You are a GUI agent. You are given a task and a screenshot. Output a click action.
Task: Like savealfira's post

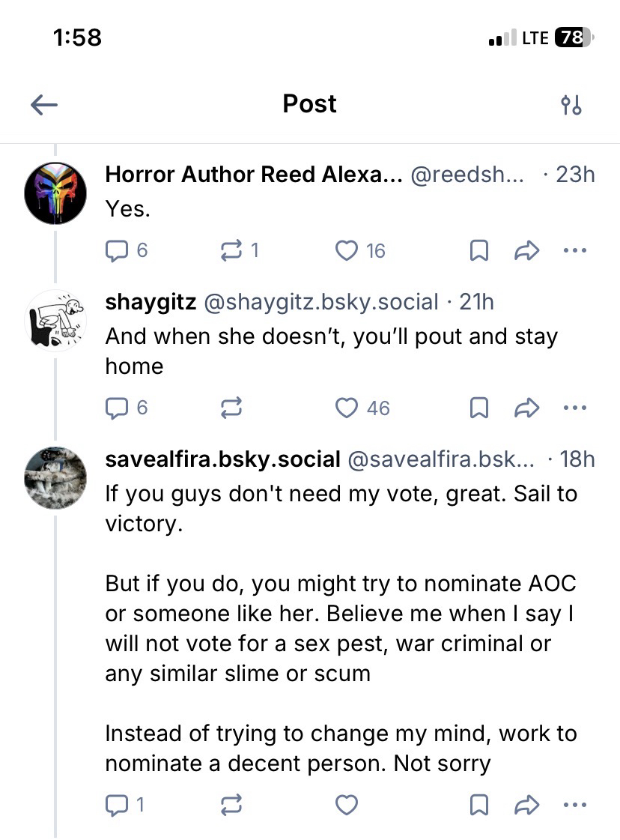pos(347,805)
